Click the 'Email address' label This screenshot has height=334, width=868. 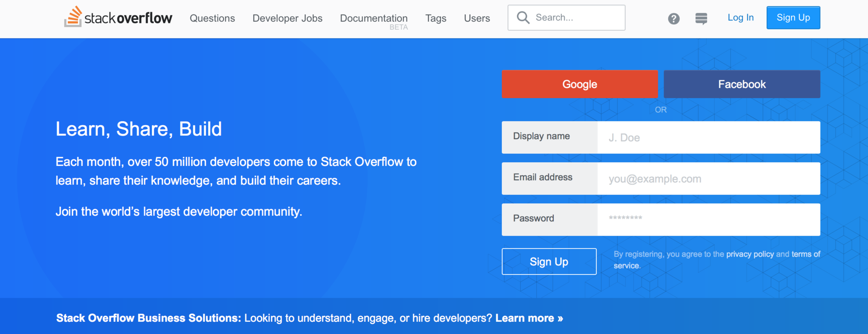pyautogui.click(x=542, y=177)
